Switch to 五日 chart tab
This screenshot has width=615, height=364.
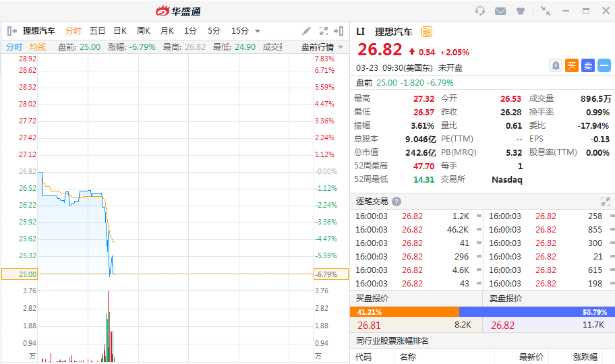97,30
